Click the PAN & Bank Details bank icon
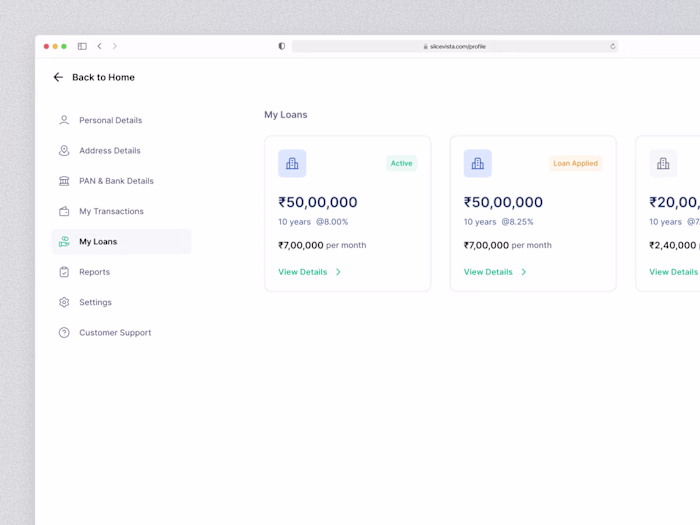Image resolution: width=700 pixels, height=525 pixels. pos(64,181)
